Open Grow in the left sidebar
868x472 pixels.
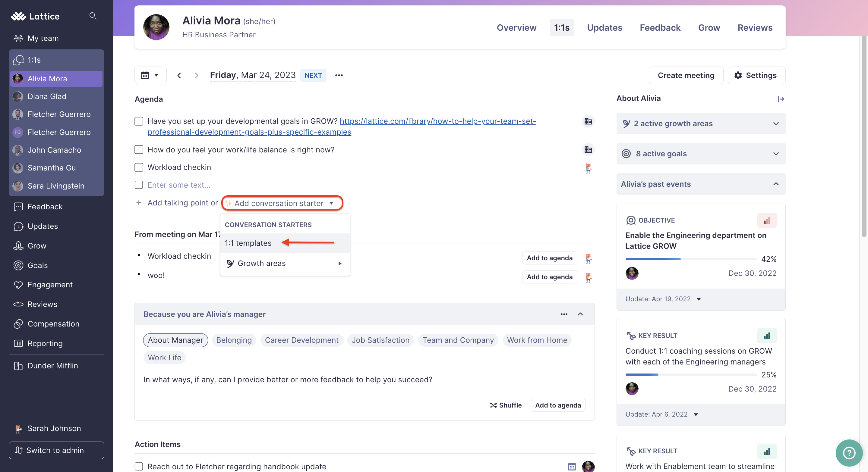pyautogui.click(x=37, y=246)
